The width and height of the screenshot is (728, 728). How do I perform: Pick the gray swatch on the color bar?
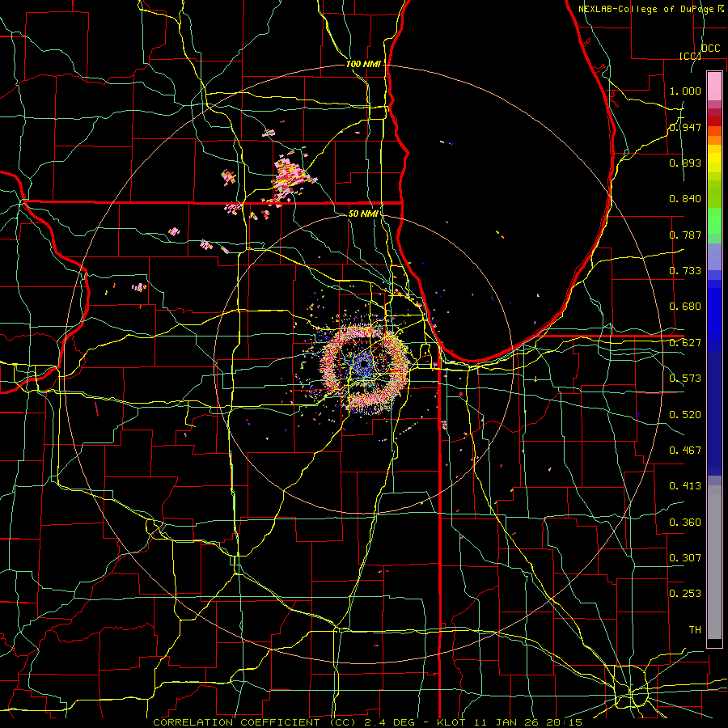[x=714, y=562]
